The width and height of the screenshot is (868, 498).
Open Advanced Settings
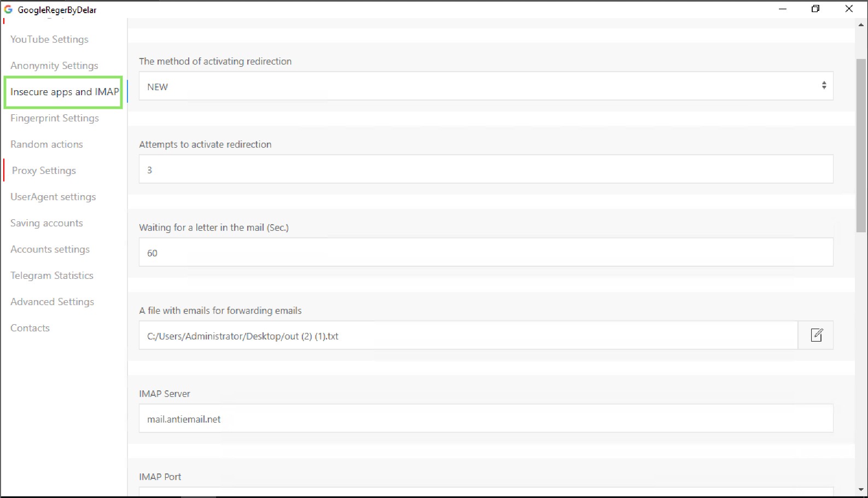click(x=52, y=302)
